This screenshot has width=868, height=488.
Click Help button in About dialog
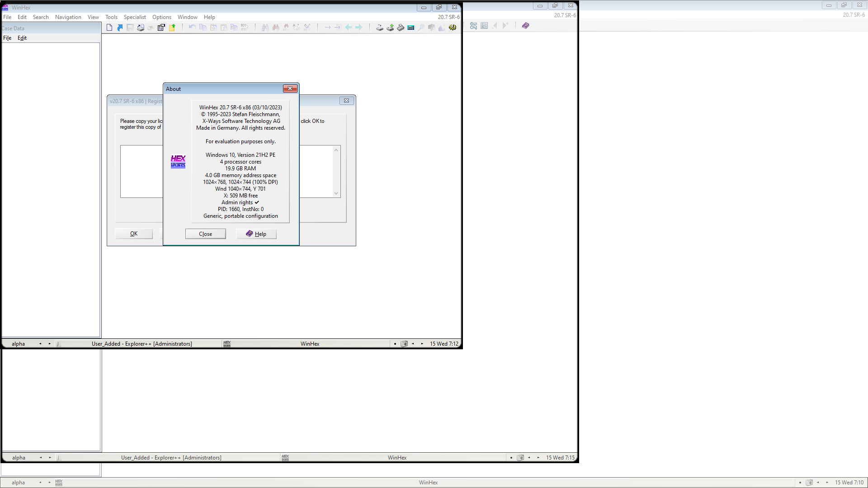[x=256, y=234]
